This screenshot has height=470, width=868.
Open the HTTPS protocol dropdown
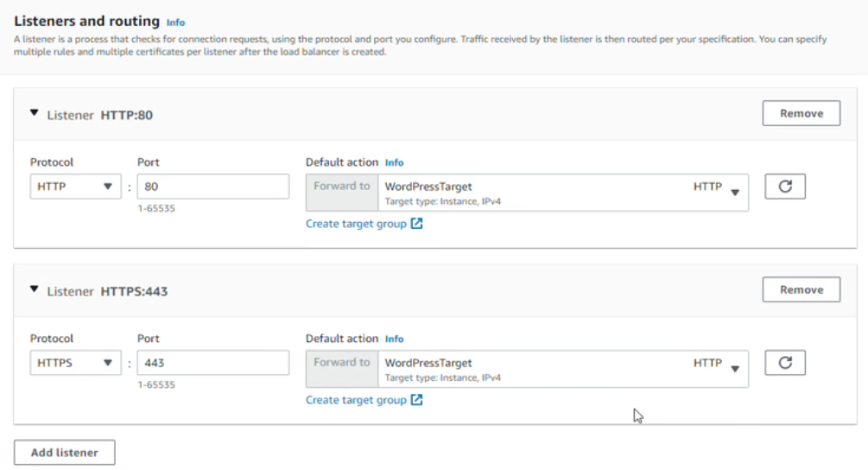coord(75,363)
